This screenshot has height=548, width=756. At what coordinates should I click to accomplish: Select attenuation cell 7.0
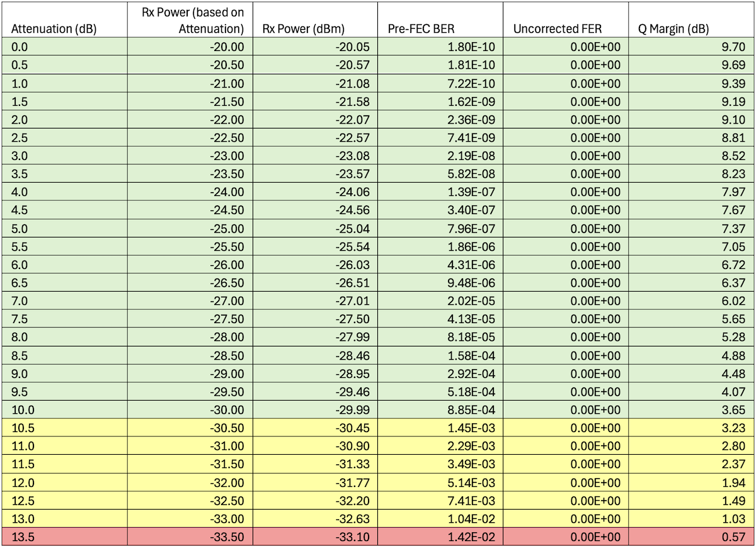pos(64,301)
